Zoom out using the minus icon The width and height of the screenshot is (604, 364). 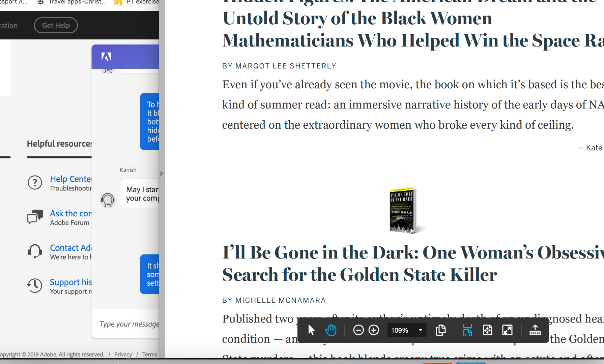click(358, 330)
